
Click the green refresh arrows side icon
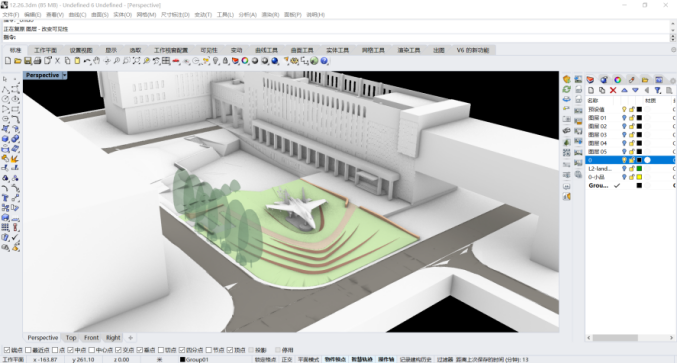tap(566, 89)
